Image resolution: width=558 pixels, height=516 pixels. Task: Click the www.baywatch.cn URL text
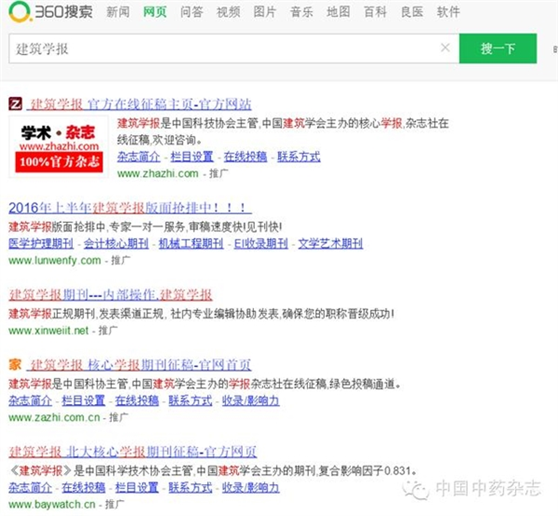52,505
